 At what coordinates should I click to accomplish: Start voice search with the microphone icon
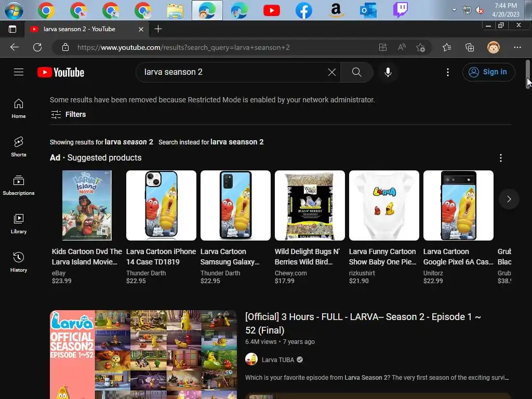pos(388,72)
